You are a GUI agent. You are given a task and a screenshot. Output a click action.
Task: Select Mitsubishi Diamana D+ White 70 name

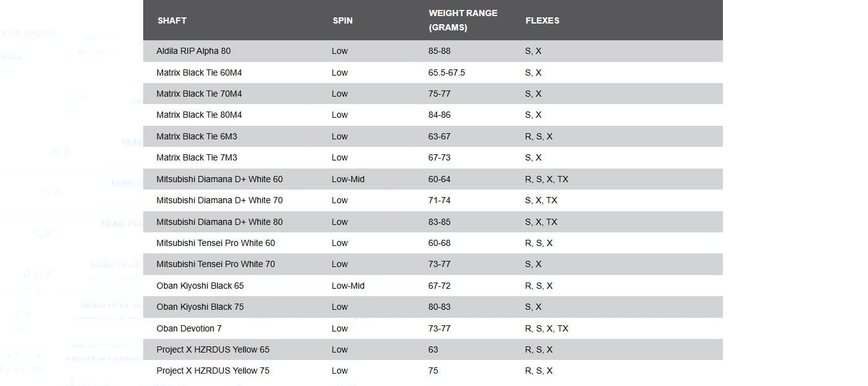219,200
